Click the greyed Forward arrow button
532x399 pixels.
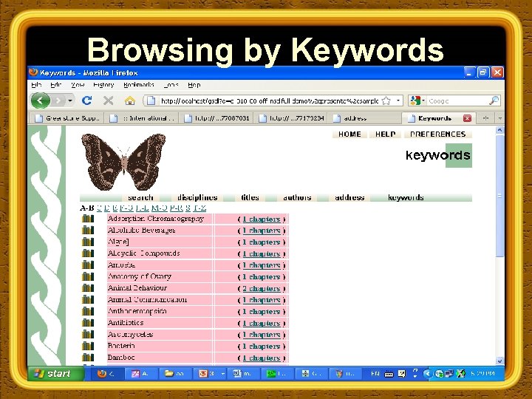point(58,100)
